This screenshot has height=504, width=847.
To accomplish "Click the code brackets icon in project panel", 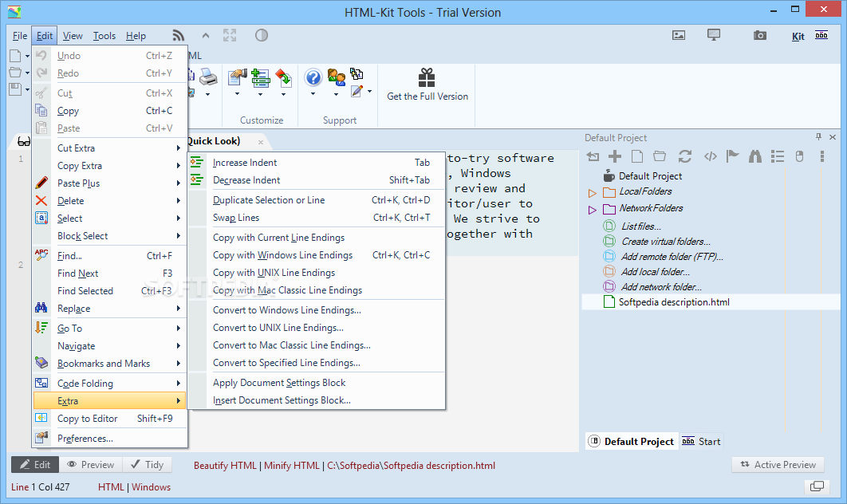I will (x=711, y=156).
